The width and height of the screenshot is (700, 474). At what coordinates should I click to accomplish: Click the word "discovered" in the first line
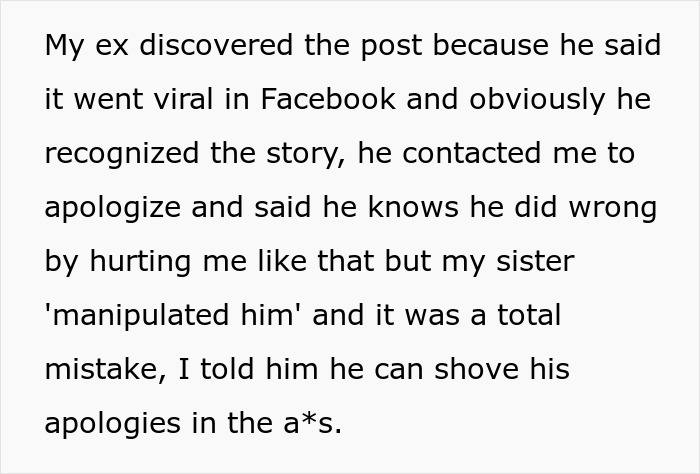click(x=191, y=47)
